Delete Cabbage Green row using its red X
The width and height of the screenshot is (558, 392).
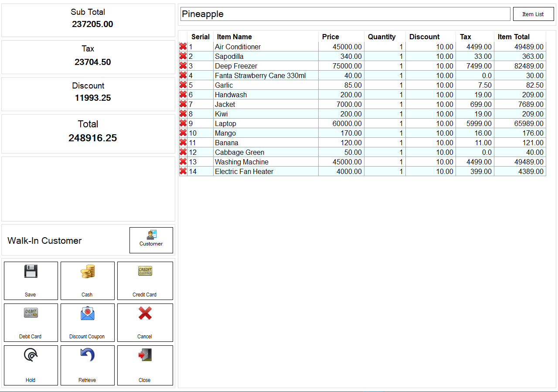[x=183, y=152]
